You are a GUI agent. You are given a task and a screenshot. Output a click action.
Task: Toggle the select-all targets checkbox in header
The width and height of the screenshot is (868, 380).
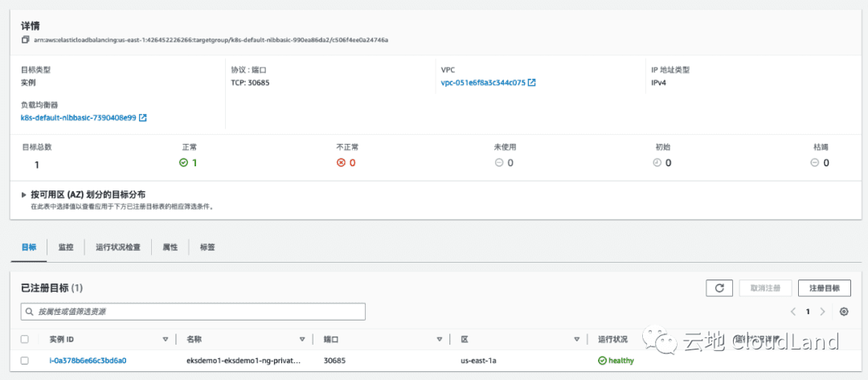click(25, 339)
